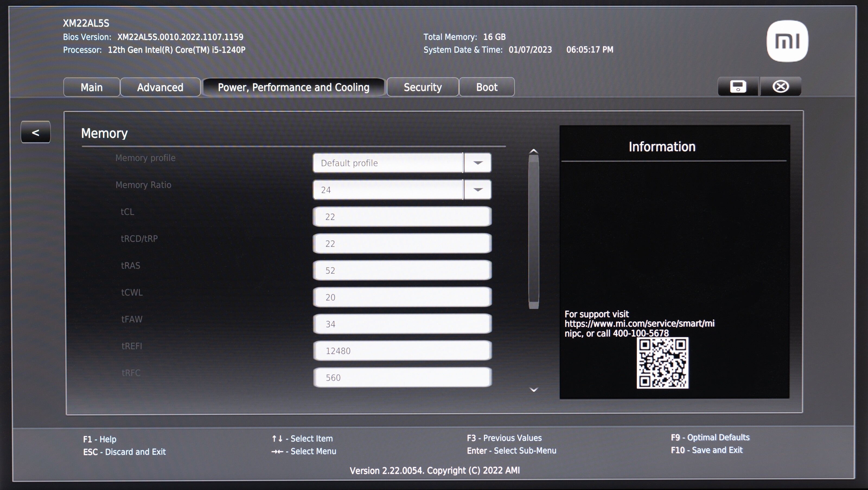The image size is (868, 490).
Task: Select the Default profile combo box
Action: (x=388, y=163)
